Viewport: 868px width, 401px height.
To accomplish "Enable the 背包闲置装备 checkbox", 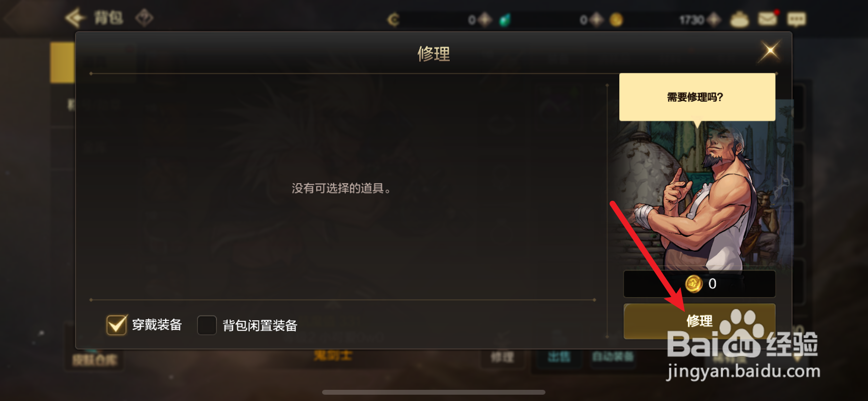I will [x=207, y=325].
